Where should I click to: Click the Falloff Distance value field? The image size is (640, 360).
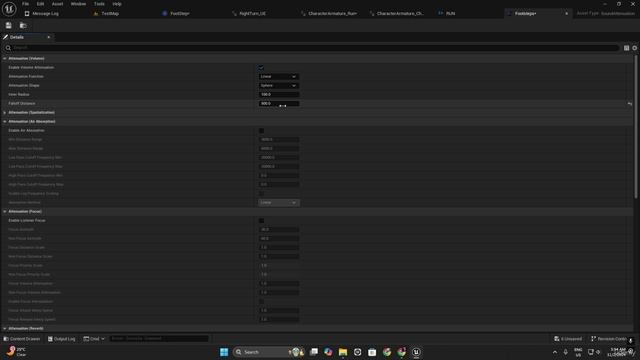point(279,104)
